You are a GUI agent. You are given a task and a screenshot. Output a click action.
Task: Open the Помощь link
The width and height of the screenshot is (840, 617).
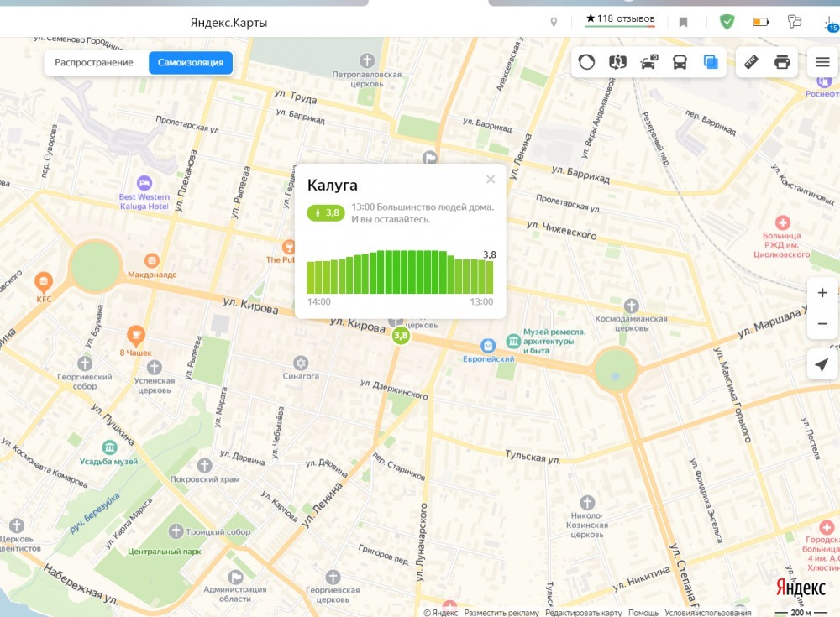pos(643,613)
